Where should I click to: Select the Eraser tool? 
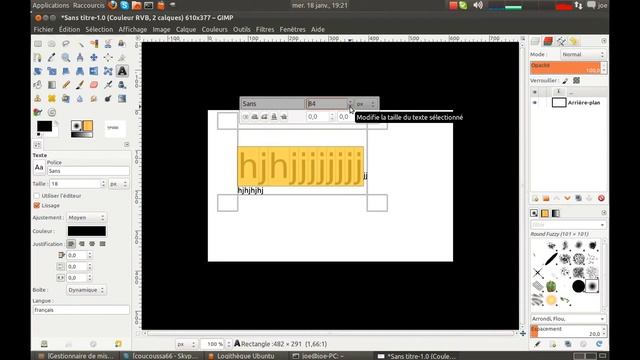point(94,85)
